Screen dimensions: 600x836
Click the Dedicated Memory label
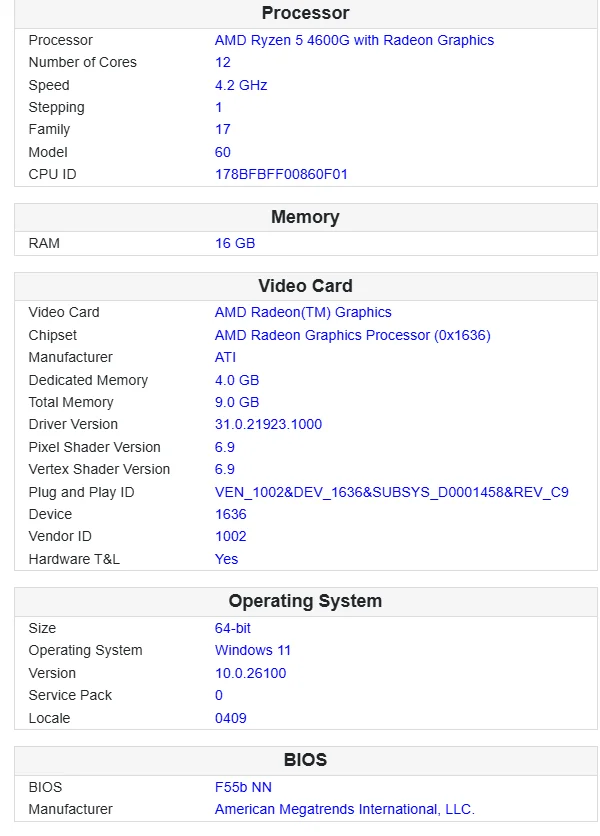(89, 380)
